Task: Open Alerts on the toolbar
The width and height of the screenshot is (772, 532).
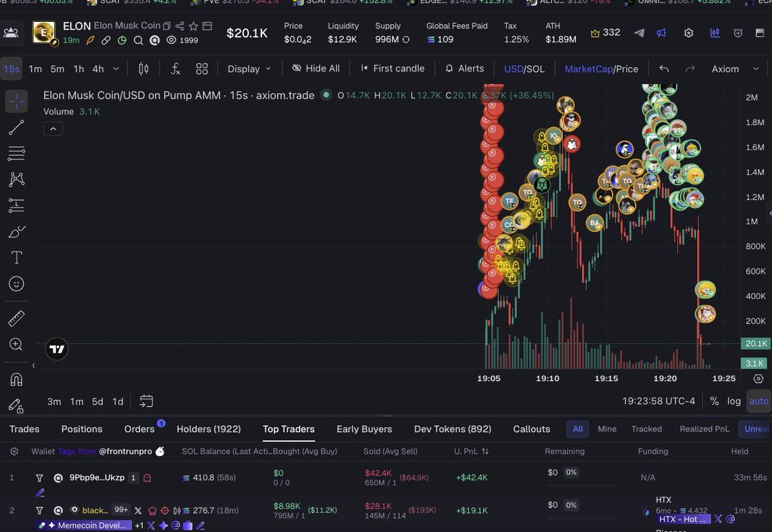Action: pyautogui.click(x=464, y=68)
